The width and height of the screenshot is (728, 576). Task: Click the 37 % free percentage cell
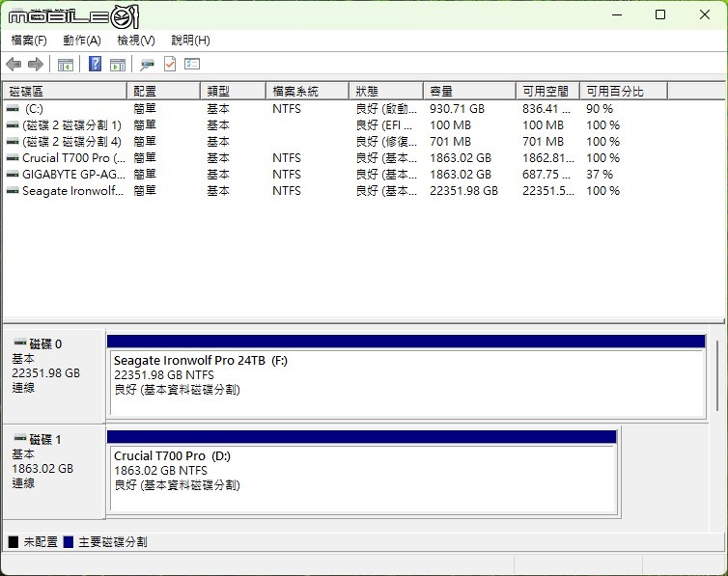click(x=600, y=175)
